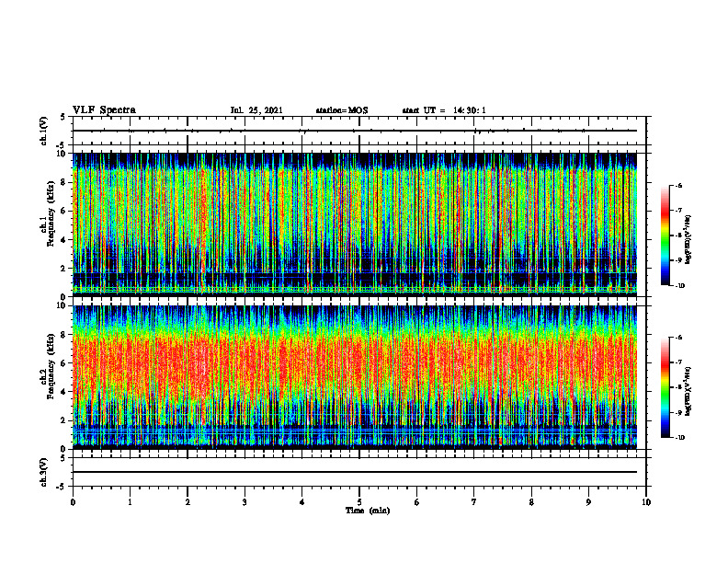Click time-axis tick label "1"

(130, 502)
